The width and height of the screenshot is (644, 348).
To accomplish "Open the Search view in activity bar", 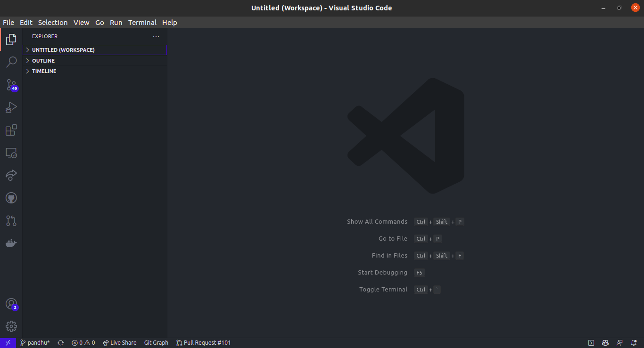I will tap(11, 62).
